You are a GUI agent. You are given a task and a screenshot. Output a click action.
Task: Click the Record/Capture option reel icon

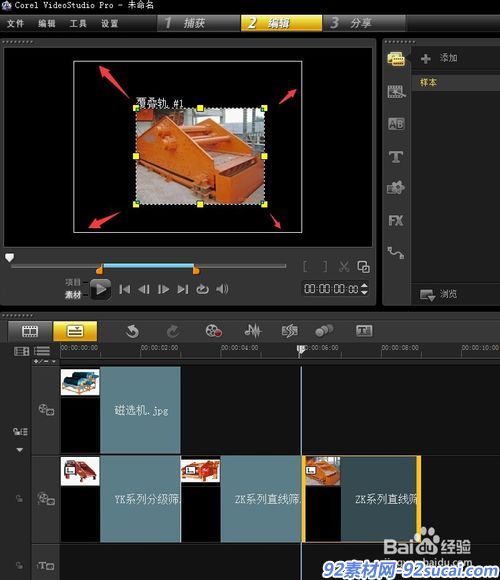click(213, 331)
